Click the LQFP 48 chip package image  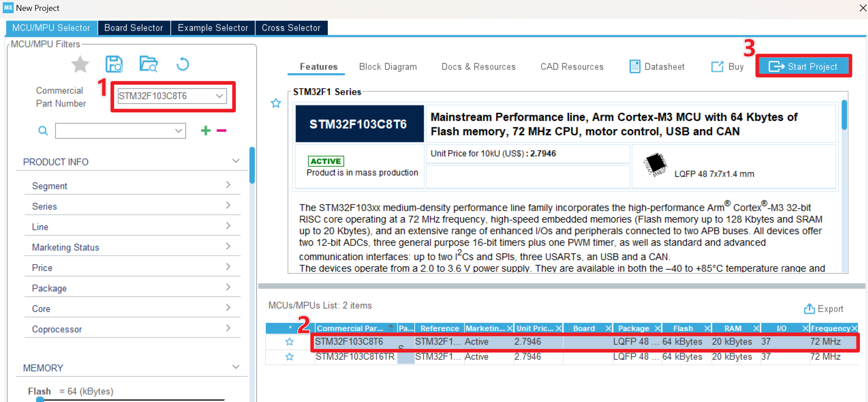tap(655, 164)
